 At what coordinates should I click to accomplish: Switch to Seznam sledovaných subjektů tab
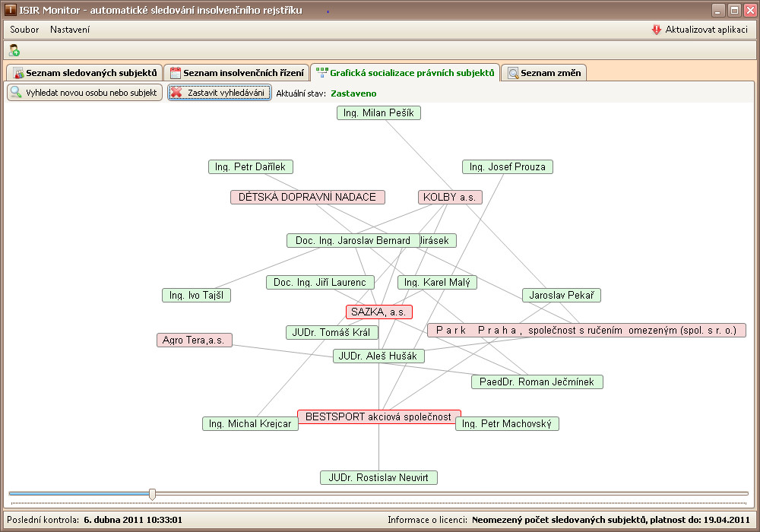[85, 73]
